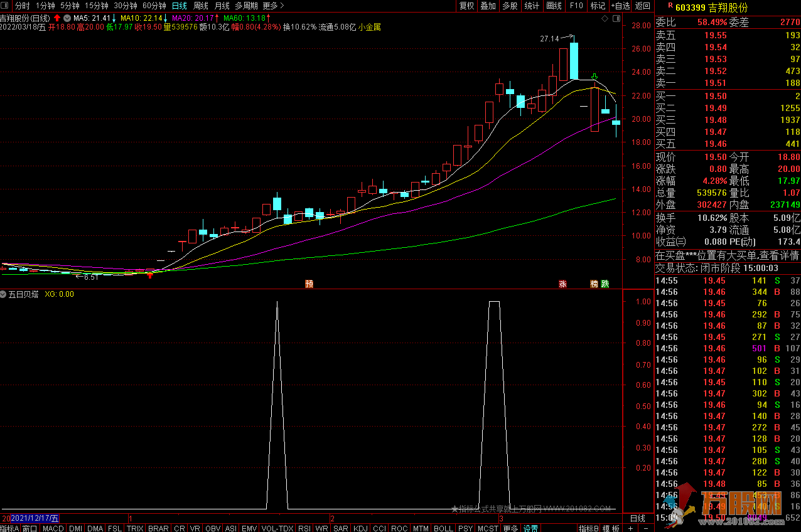The image size is (801, 532).
Task: Select the KDJ indicator tab
Action: pos(360,528)
